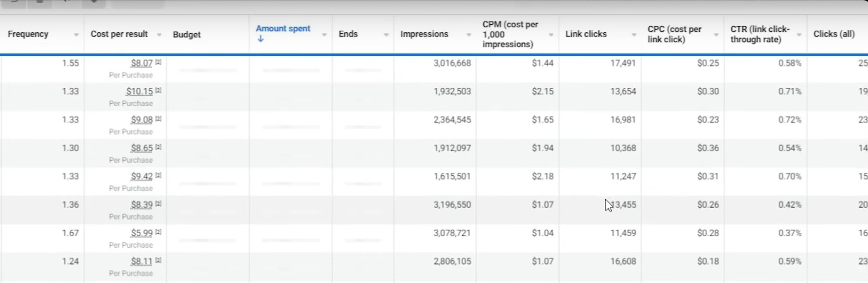
Task: Open the Ends column dropdown arrow
Action: pyautogui.click(x=386, y=35)
